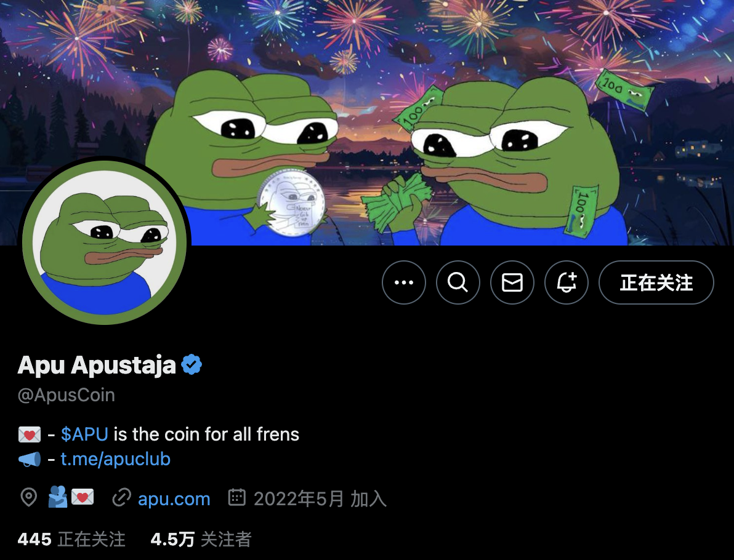View the 4.5万 关注者 followers list
Screen dimensions: 734x560
point(201,540)
